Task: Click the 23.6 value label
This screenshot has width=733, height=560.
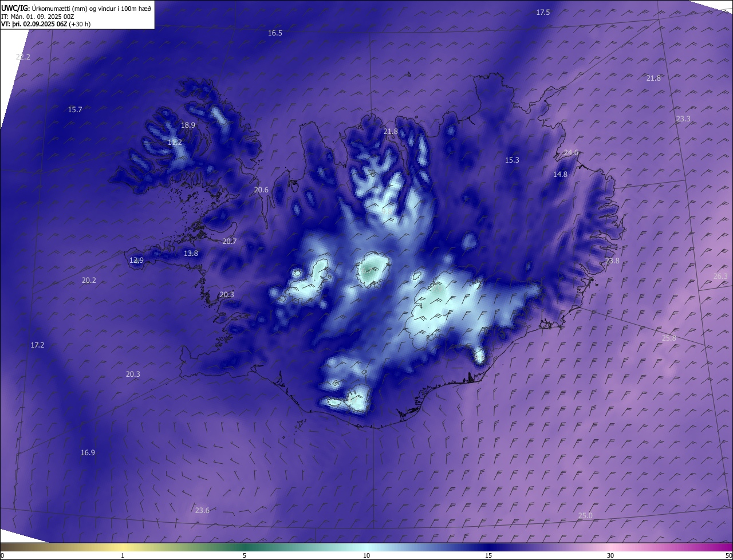Action: click(x=202, y=511)
